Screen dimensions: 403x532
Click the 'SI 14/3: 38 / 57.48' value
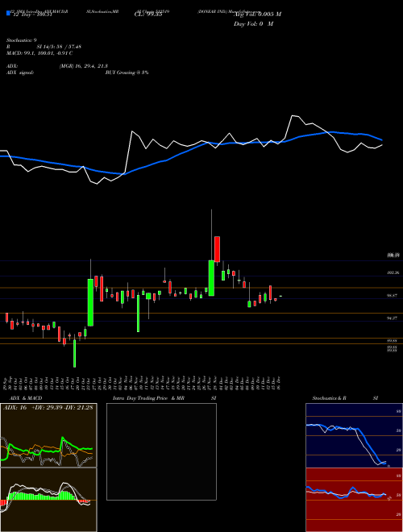point(59,47)
